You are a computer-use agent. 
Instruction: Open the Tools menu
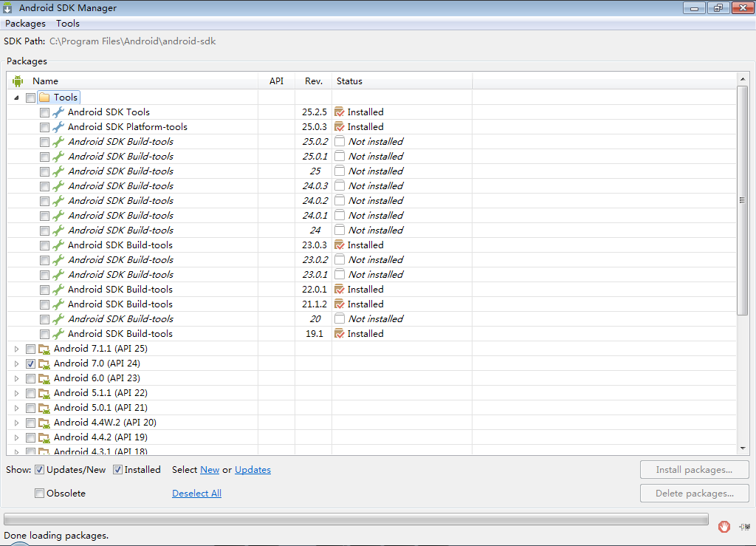(x=67, y=24)
